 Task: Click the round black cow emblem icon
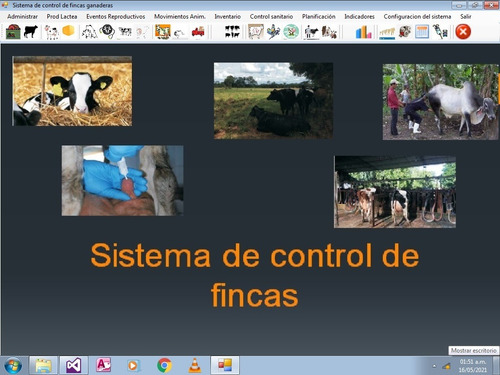[107, 32]
